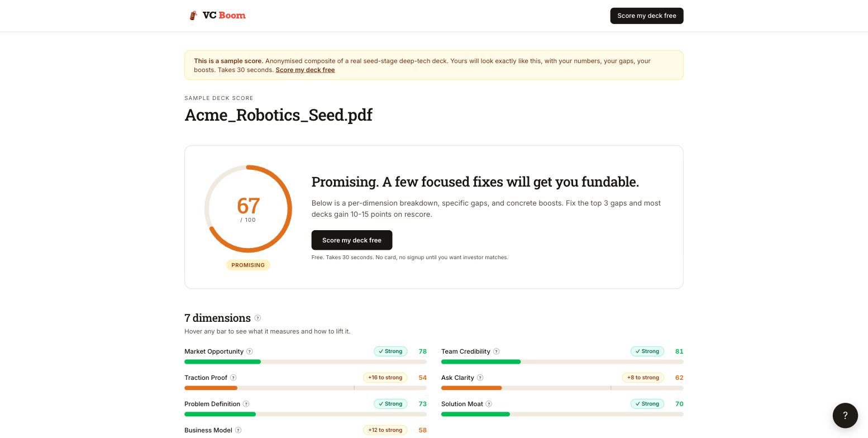868x438 pixels.
Task: Click Score my deck free header button
Action: 647,16
